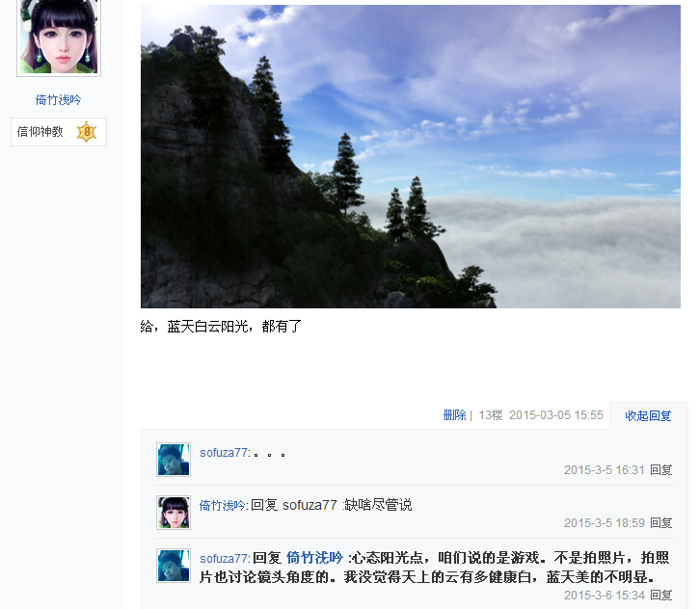700x609 pixels.
Task: Open bold 倚竹浅吟 mention in third reply
Action: coord(314,558)
